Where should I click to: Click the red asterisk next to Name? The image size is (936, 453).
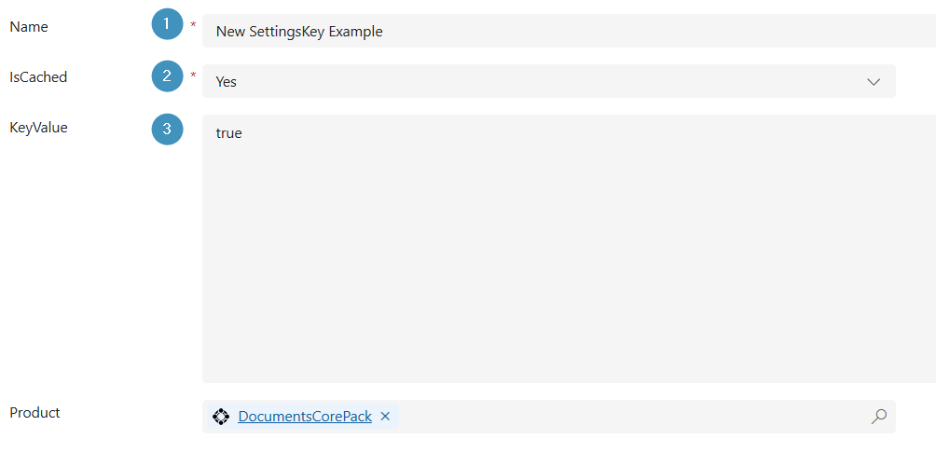(193, 25)
